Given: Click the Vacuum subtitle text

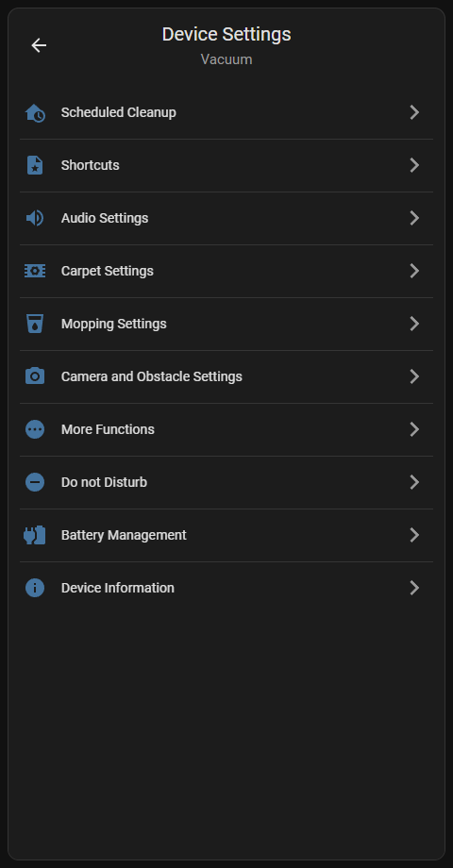Looking at the screenshot, I should 226,59.
